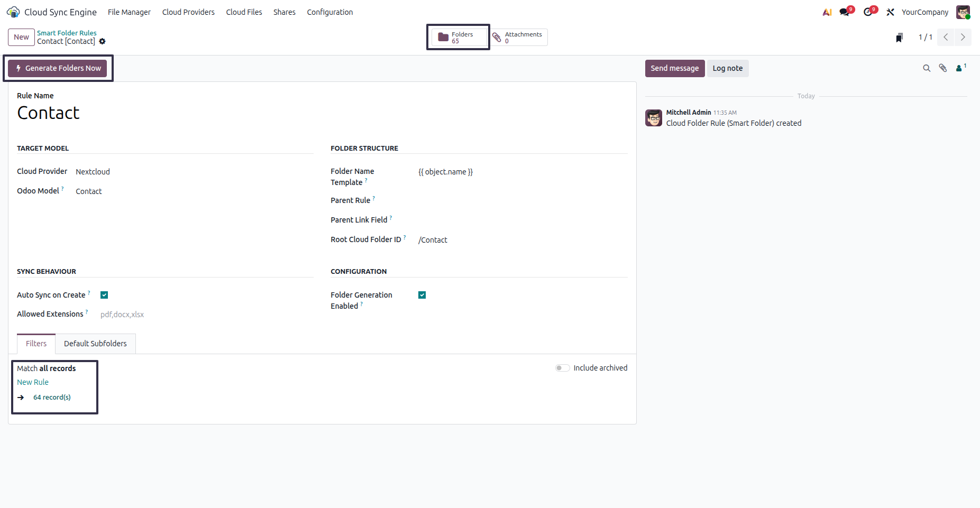Uncheck Auto Sync on Create checkbox
The image size is (980, 508).
pyautogui.click(x=104, y=295)
